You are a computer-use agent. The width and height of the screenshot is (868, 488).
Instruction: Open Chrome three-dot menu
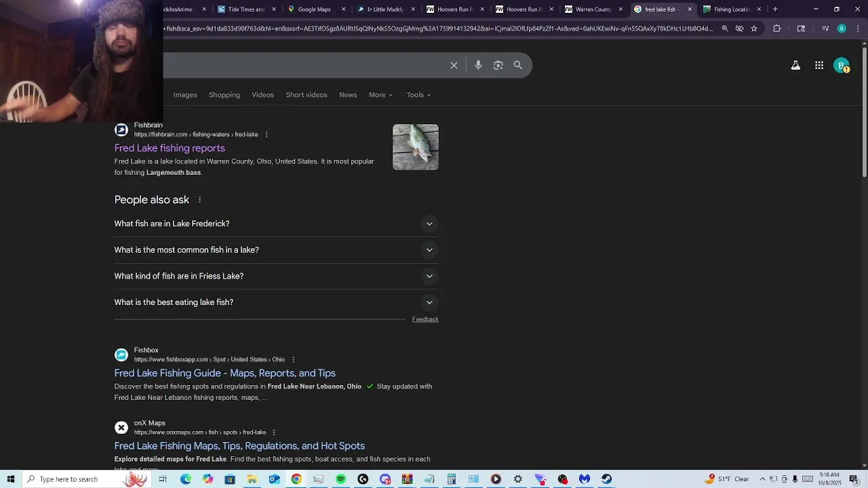click(858, 28)
